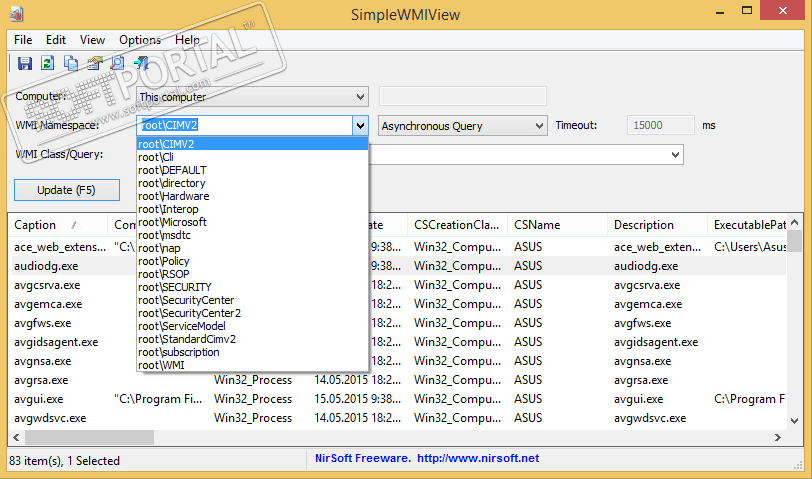Open the Edit menu
The width and height of the screenshot is (812, 479).
point(55,40)
